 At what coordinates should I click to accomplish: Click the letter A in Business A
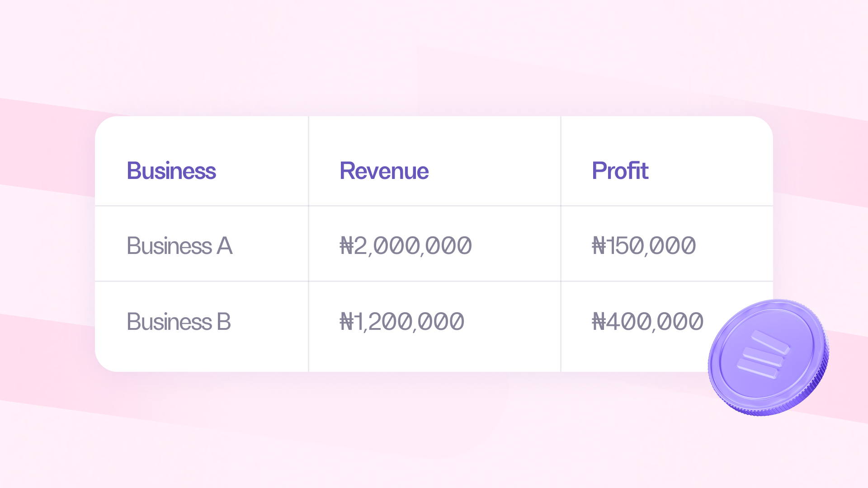coord(225,246)
